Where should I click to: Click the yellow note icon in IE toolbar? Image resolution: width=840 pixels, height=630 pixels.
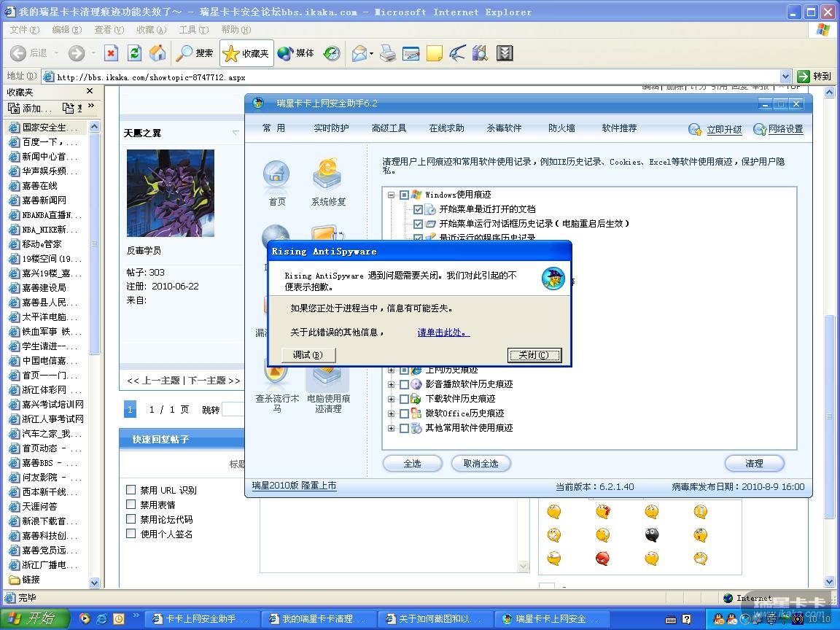click(435, 53)
